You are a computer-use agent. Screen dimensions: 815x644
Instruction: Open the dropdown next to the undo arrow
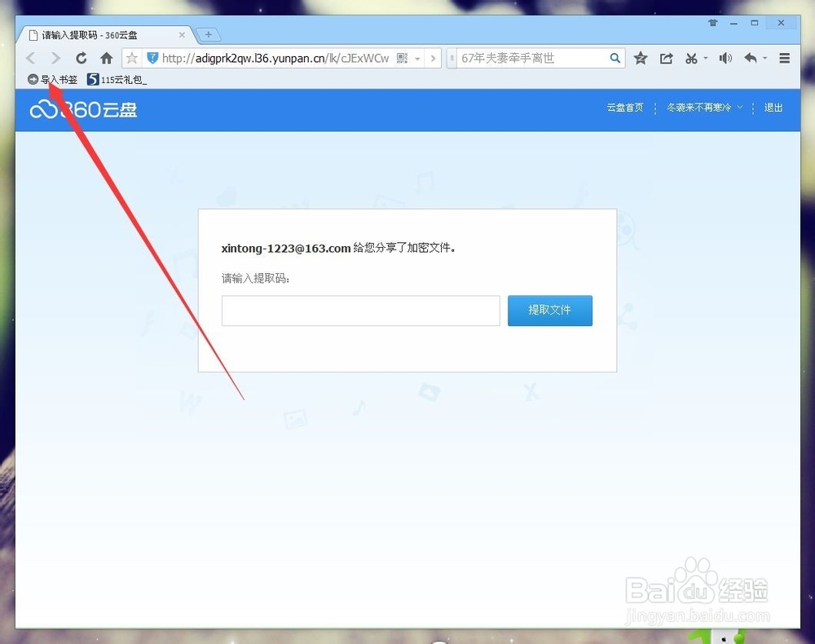click(x=764, y=58)
